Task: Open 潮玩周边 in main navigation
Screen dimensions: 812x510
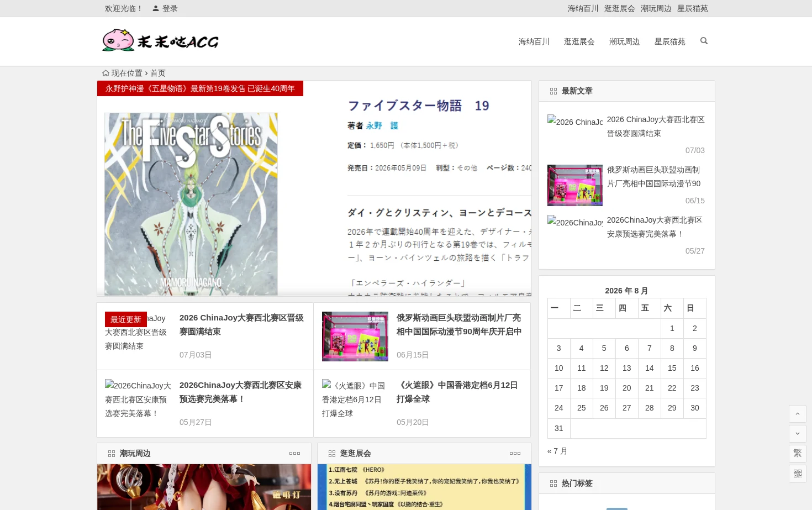Action: (x=625, y=41)
